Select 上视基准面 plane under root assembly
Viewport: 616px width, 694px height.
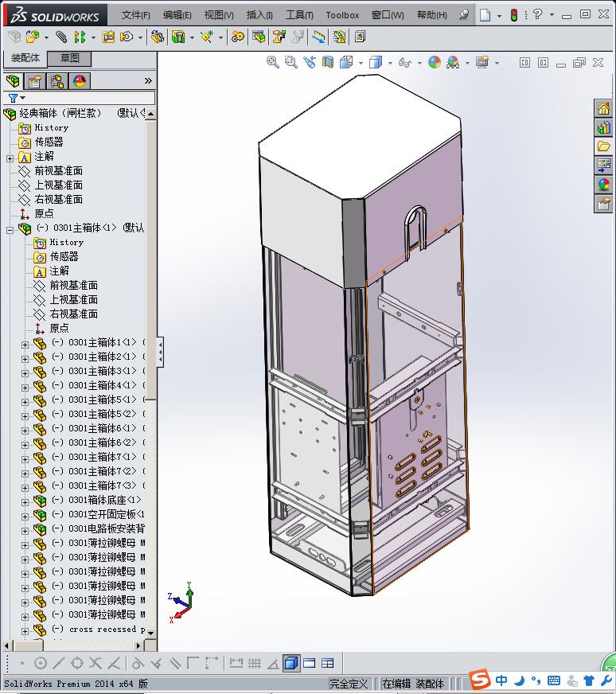58,185
